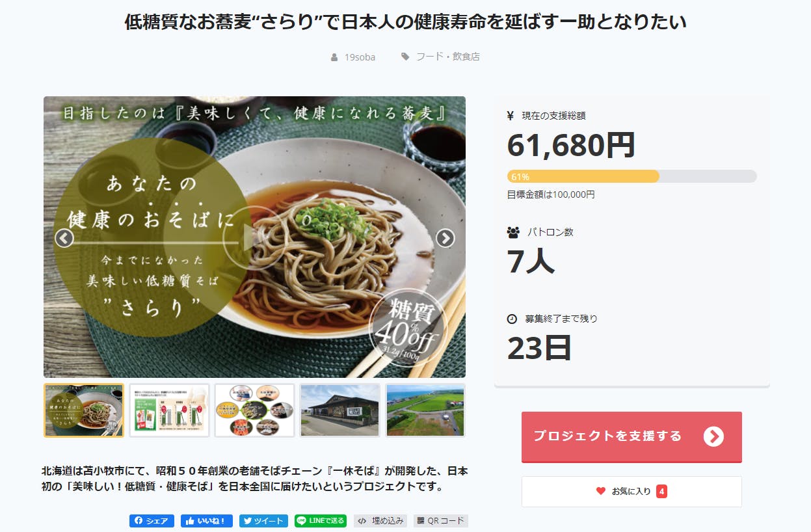The width and height of the screenshot is (811, 532).
Task: Play the video in the main image
Action: [x=250, y=238]
